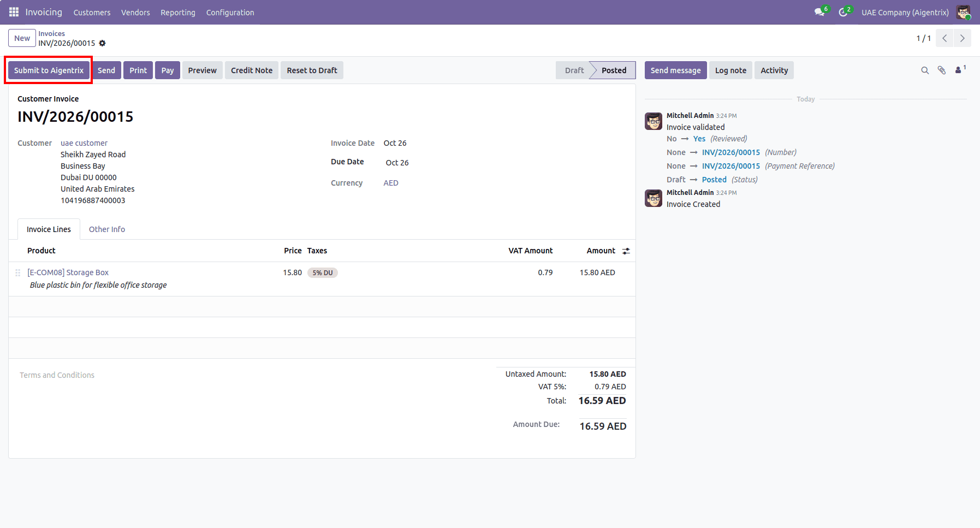Open the apps grid menu icon

click(x=14, y=12)
